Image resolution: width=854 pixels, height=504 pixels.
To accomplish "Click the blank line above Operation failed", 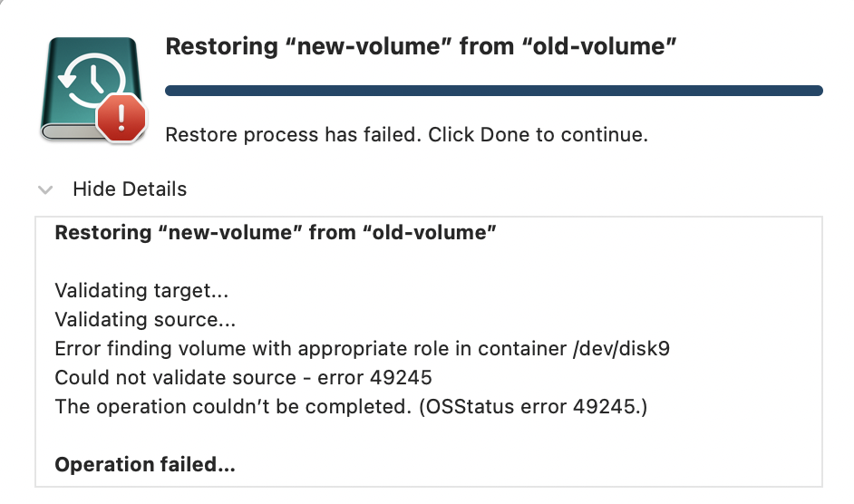I will 429,436.
